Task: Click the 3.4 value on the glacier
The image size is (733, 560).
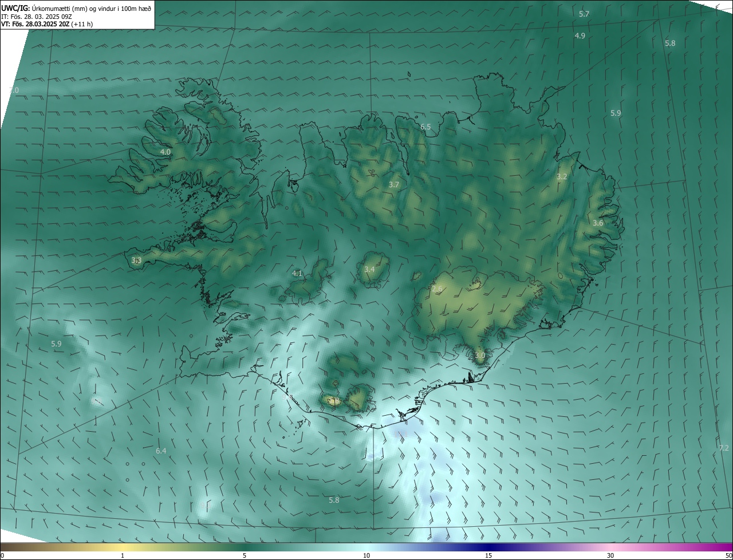Action: [x=369, y=270]
